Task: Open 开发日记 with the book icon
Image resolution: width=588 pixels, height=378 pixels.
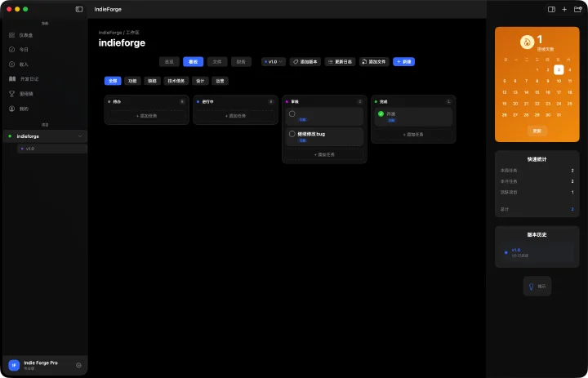Action: [x=12, y=78]
